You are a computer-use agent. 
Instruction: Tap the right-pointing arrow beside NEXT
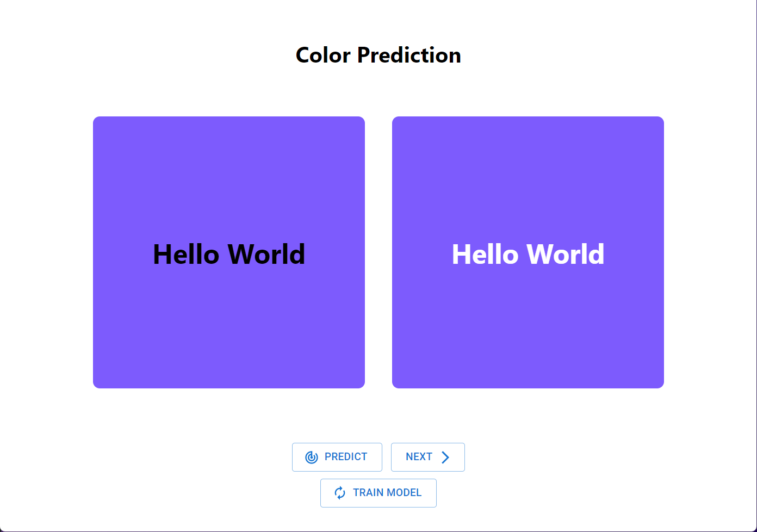point(445,457)
